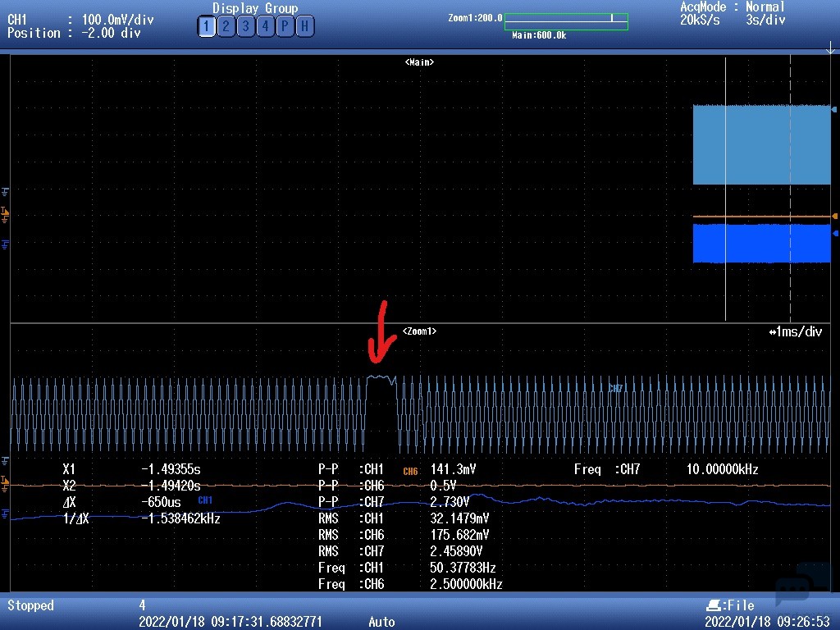
Task: Open the AcqMode Normal setting
Action: point(732,7)
